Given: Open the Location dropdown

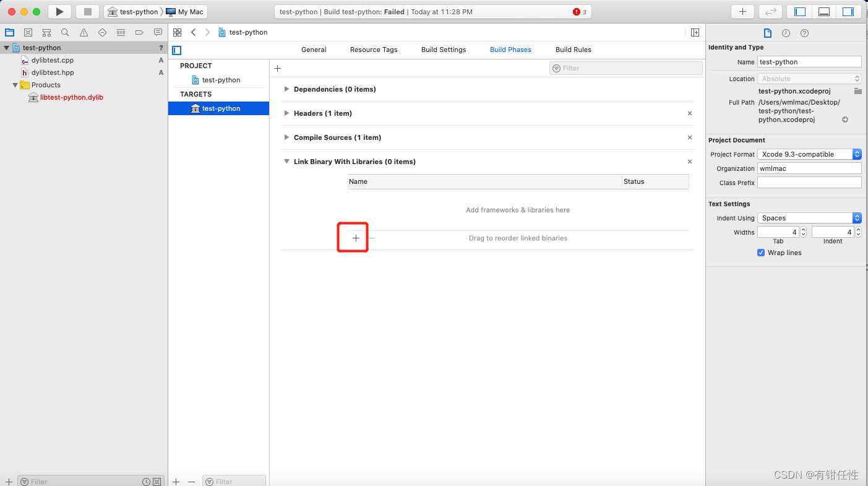Looking at the screenshot, I should point(809,79).
